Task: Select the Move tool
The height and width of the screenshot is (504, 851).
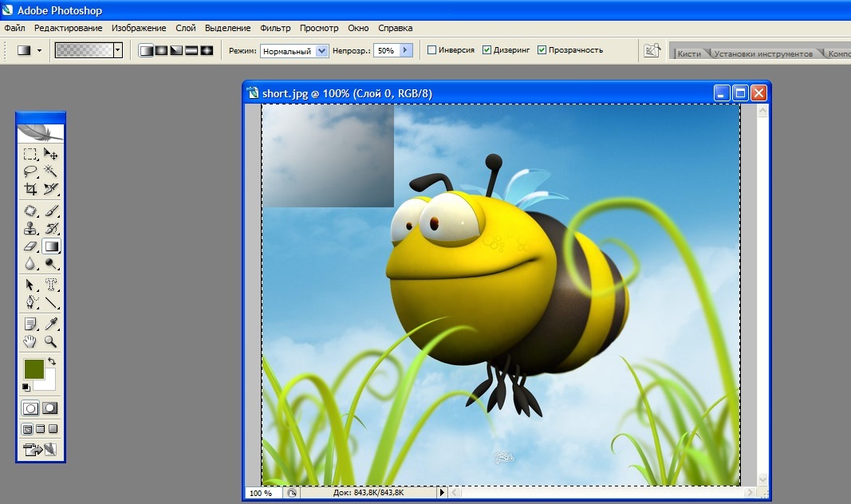Action: pos(51,154)
